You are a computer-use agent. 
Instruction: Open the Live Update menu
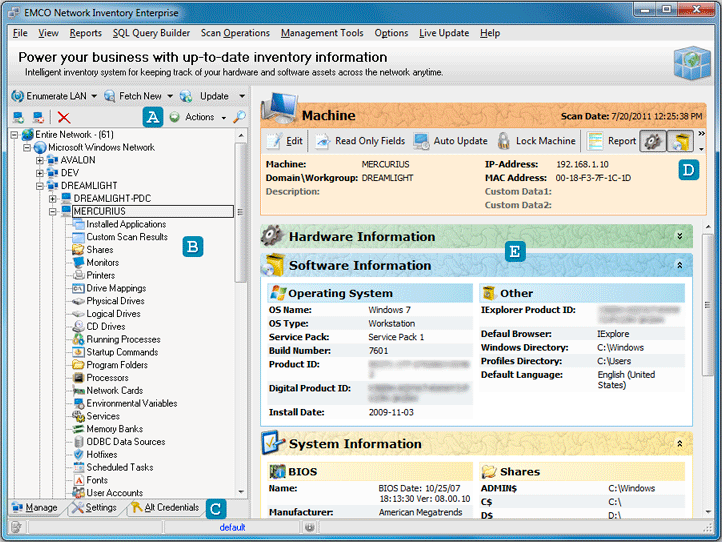[x=444, y=33]
